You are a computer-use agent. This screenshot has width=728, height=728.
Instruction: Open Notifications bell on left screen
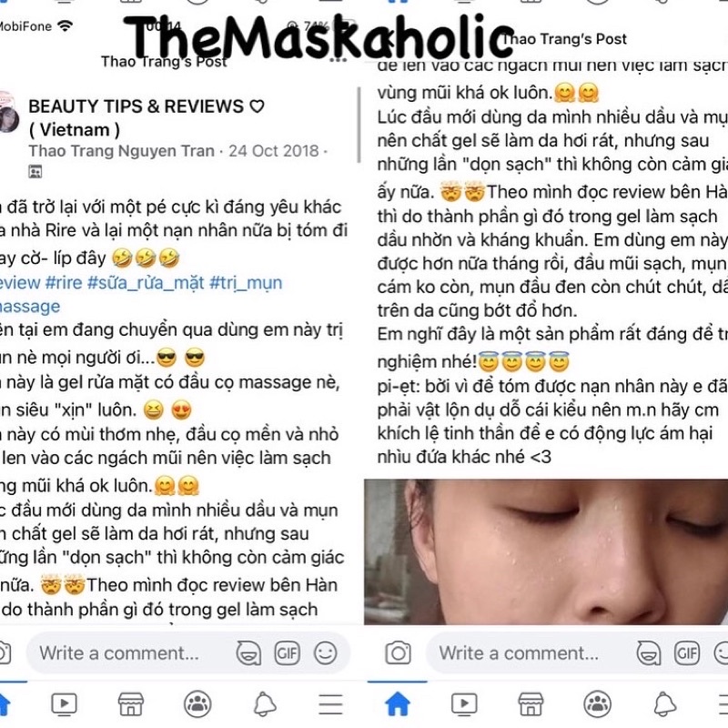pyautogui.click(x=265, y=704)
